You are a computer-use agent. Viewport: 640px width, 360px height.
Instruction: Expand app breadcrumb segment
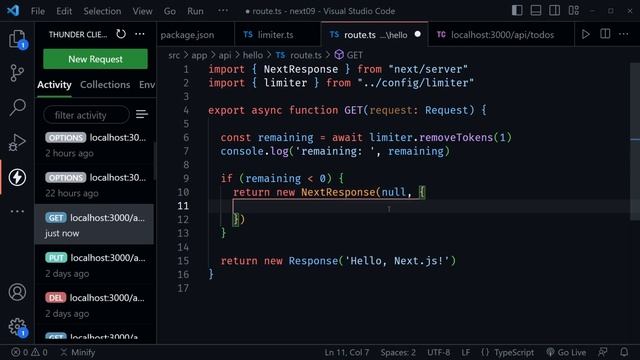tap(199, 55)
